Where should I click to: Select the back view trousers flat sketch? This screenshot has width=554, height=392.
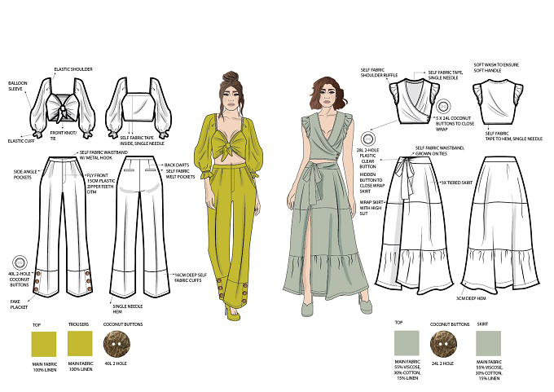[140, 227]
